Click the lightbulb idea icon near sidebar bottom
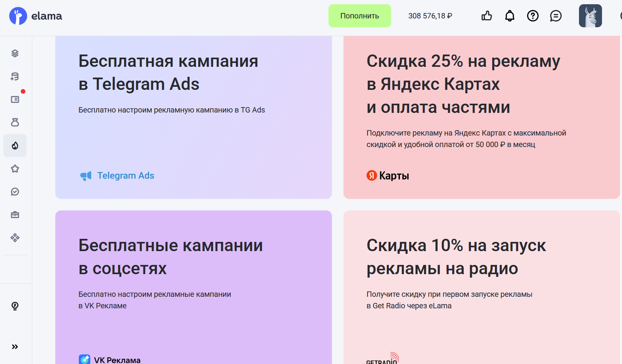The image size is (622, 364). (15, 306)
